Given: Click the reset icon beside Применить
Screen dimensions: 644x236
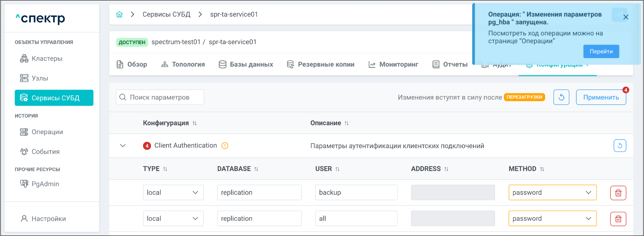Looking at the screenshot, I should tap(561, 97).
